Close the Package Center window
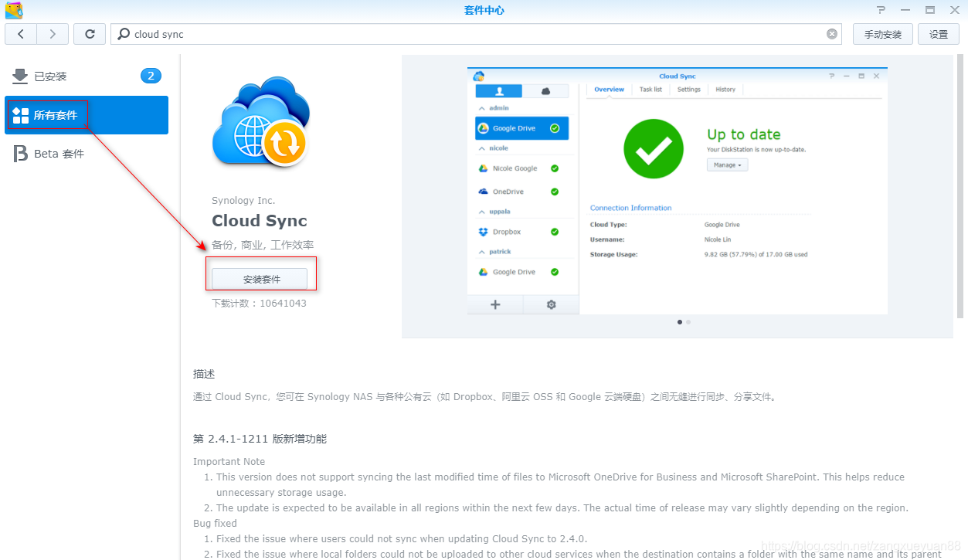The image size is (968, 560). 954,10
